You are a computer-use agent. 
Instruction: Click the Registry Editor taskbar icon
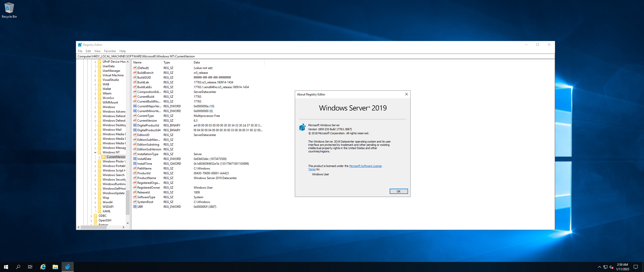pyautogui.click(x=68, y=267)
